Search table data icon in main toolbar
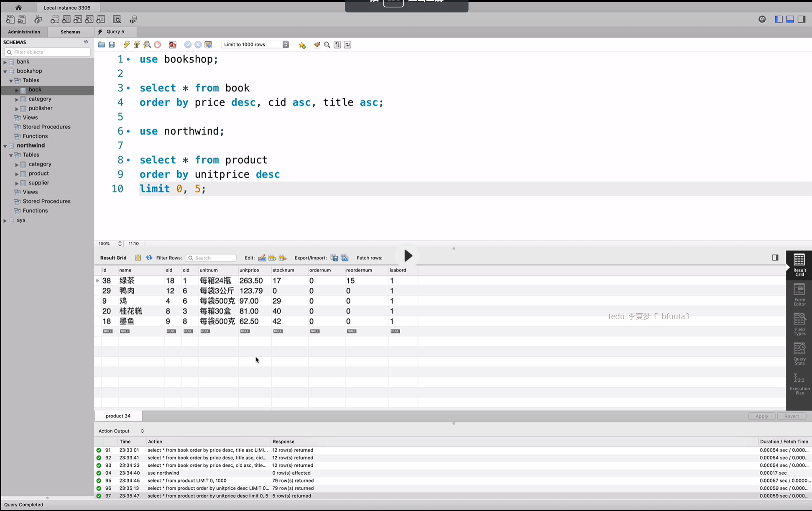The image size is (812, 511). (117, 19)
